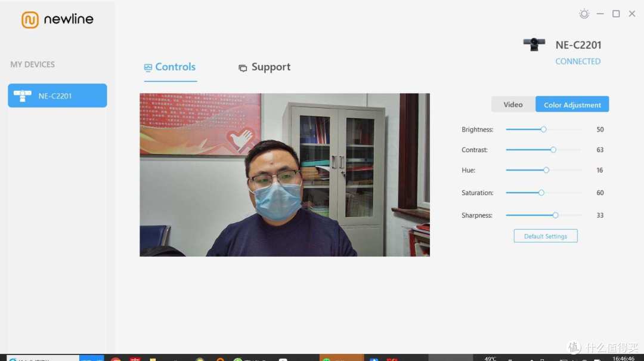Open the MY DEVICES section header
This screenshot has width=644, height=361.
click(32, 64)
